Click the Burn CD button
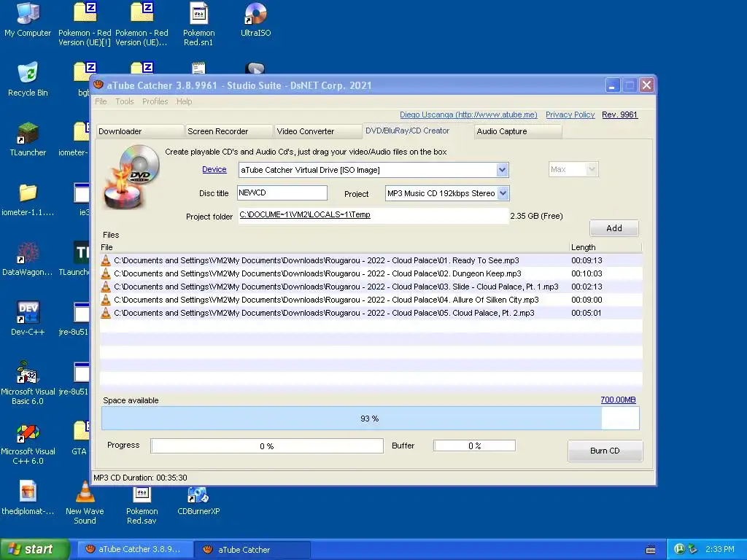 (x=605, y=451)
